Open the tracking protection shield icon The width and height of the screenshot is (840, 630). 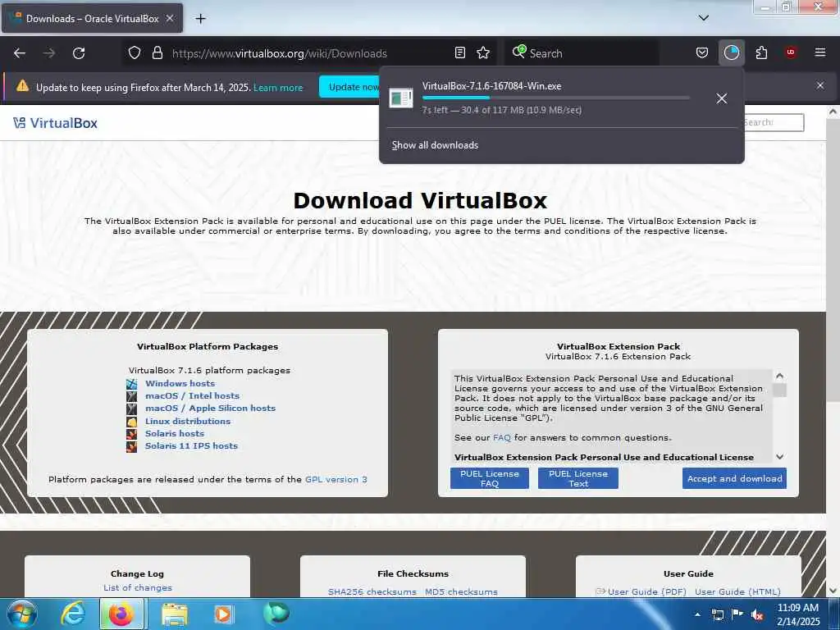coord(135,52)
